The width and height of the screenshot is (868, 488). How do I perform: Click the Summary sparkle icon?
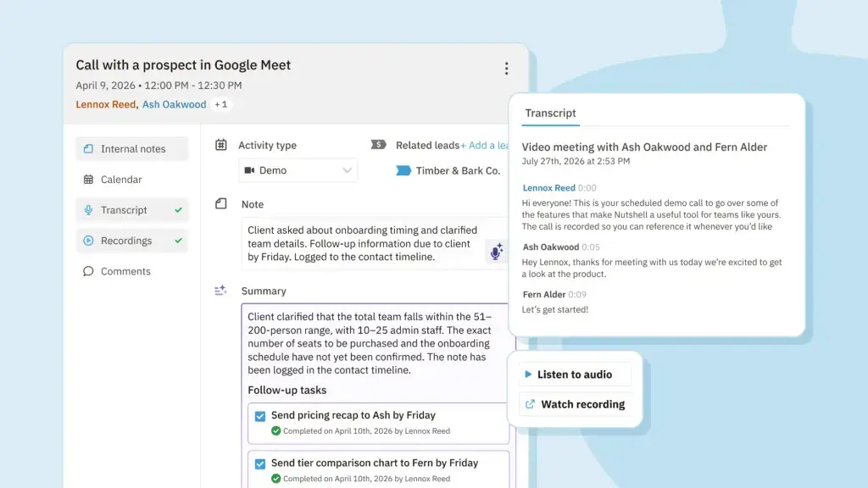[x=220, y=291]
